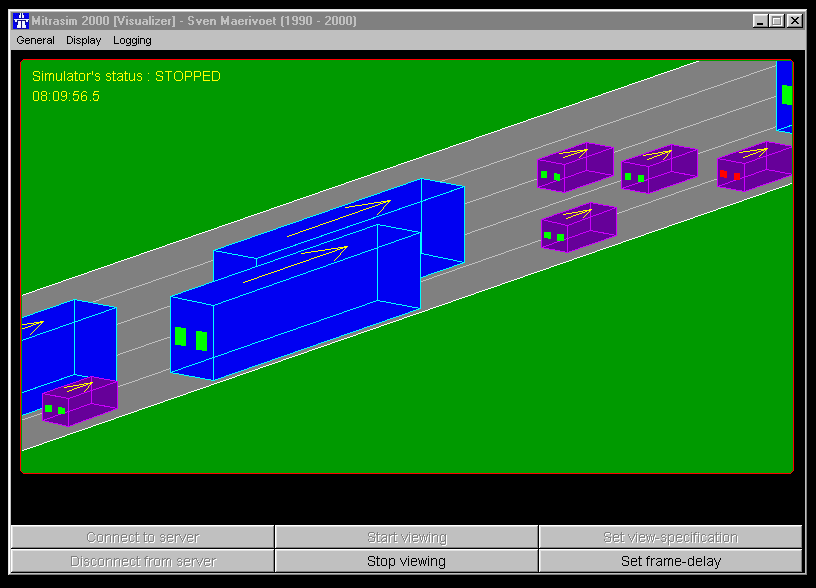Click the disabled Disconnect from server button
This screenshot has width=816, height=588.
(x=143, y=561)
